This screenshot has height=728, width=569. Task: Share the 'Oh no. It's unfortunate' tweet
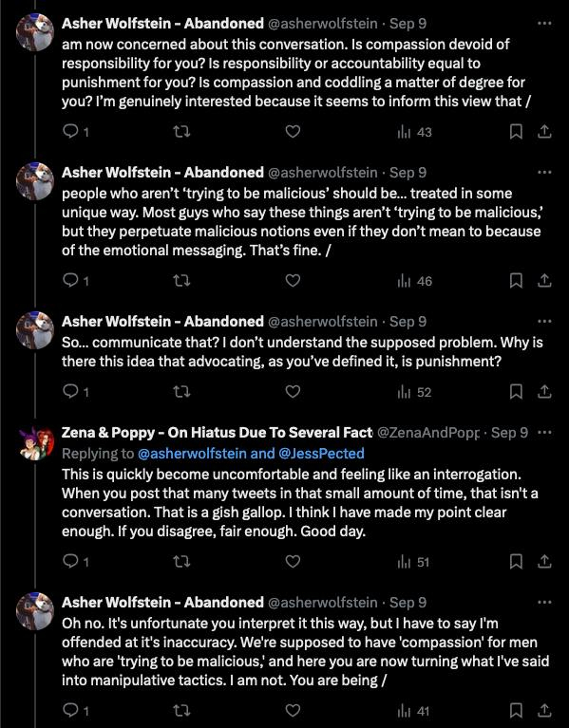tap(544, 710)
